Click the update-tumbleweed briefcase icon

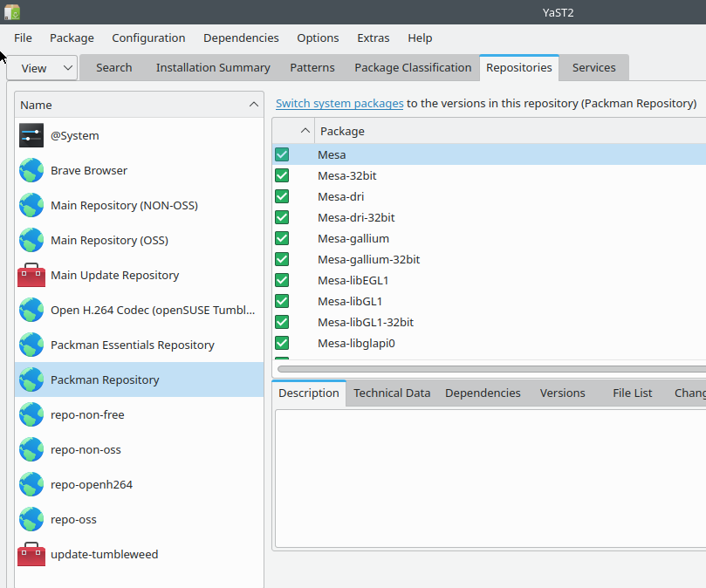tap(31, 554)
